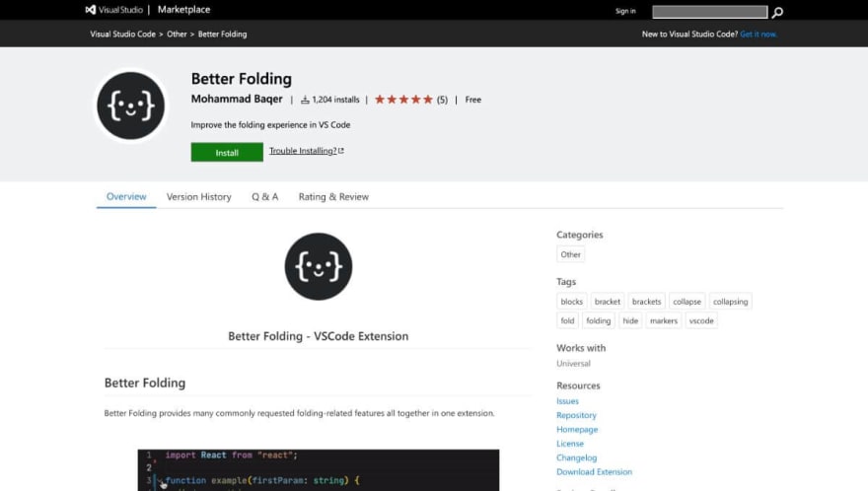Click the installs download icon
Screen dimensions: 868x491
pyautogui.click(x=305, y=100)
